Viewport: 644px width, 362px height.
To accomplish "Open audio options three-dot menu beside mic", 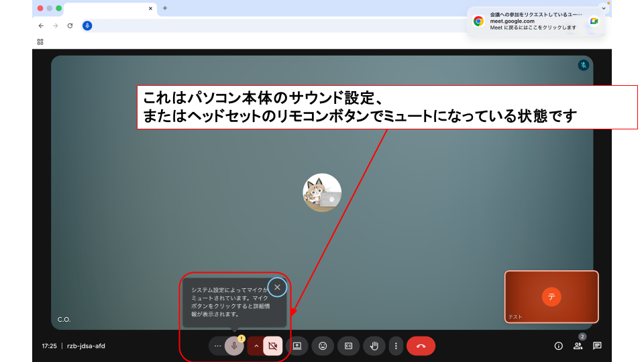I will pyautogui.click(x=217, y=346).
